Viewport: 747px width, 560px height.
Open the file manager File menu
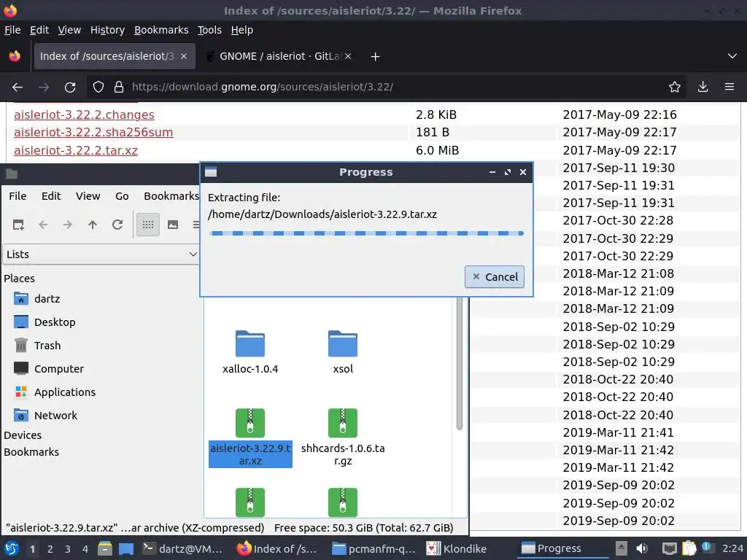pos(18,196)
